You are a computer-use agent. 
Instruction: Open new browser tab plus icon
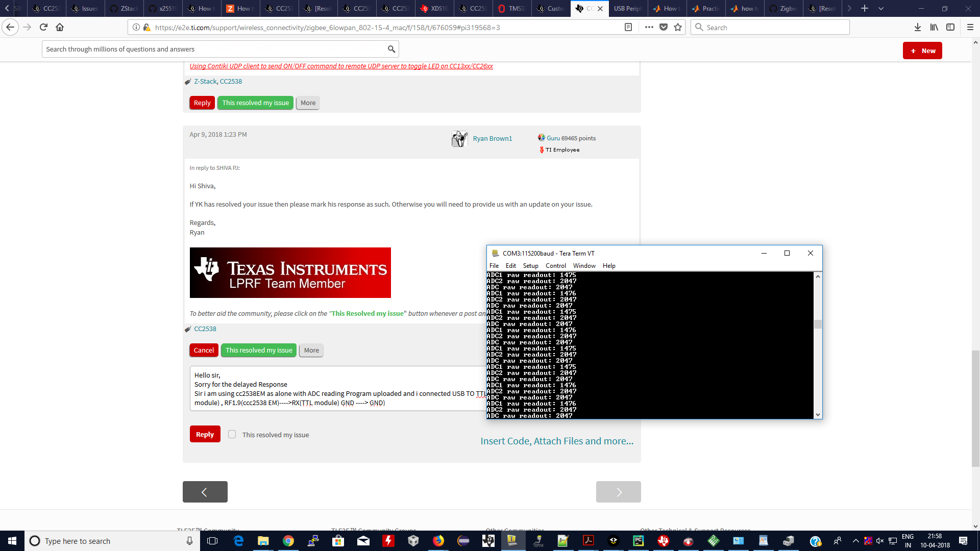(x=865, y=8)
